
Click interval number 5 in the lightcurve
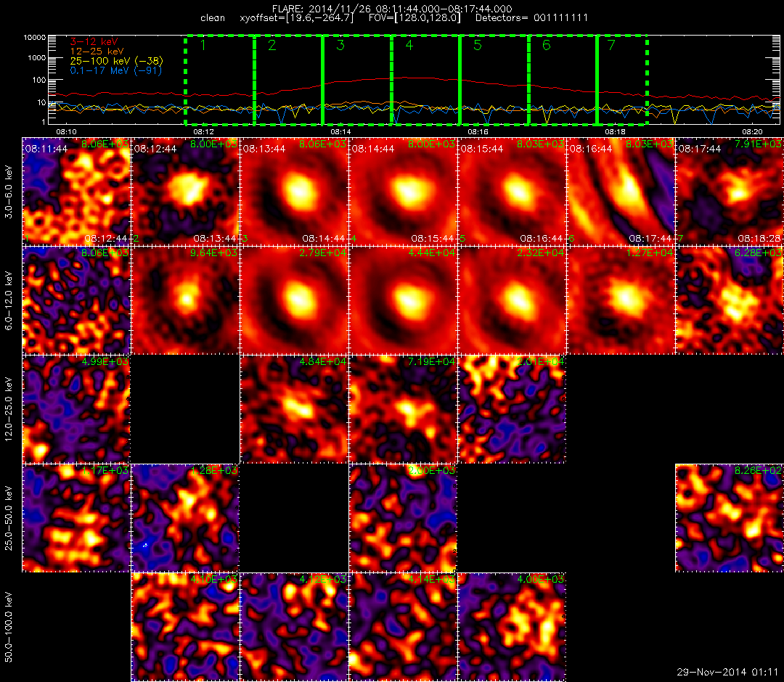[478, 45]
